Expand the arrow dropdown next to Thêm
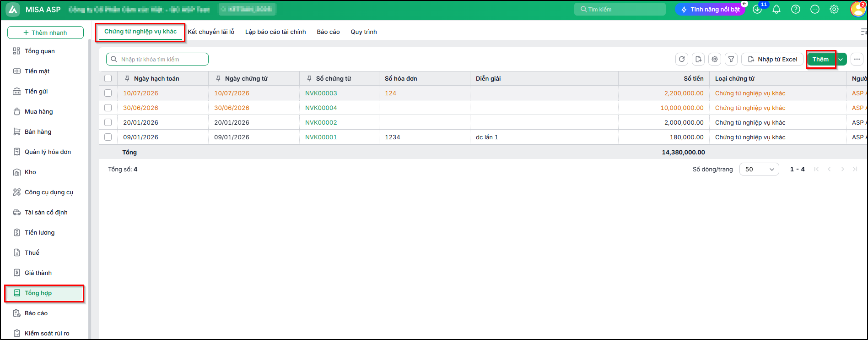This screenshot has height=340, width=868. tap(841, 59)
